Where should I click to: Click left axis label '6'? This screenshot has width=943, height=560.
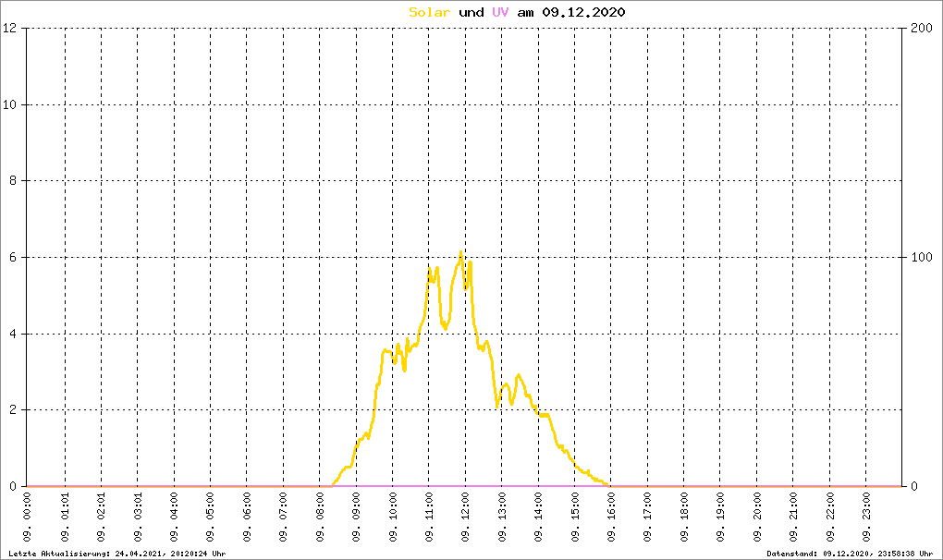(x=13, y=257)
